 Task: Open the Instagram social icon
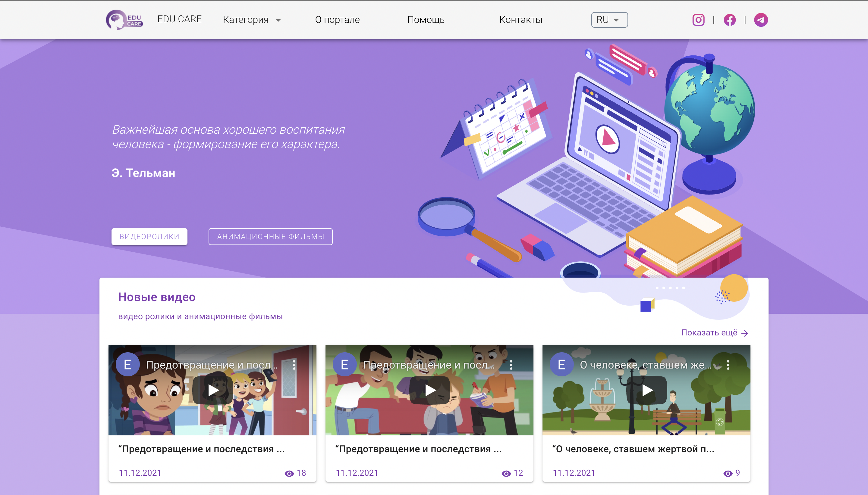(x=698, y=20)
